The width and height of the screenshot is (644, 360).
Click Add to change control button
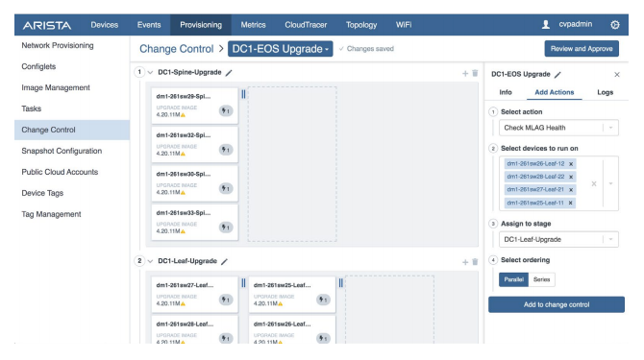[557, 304]
